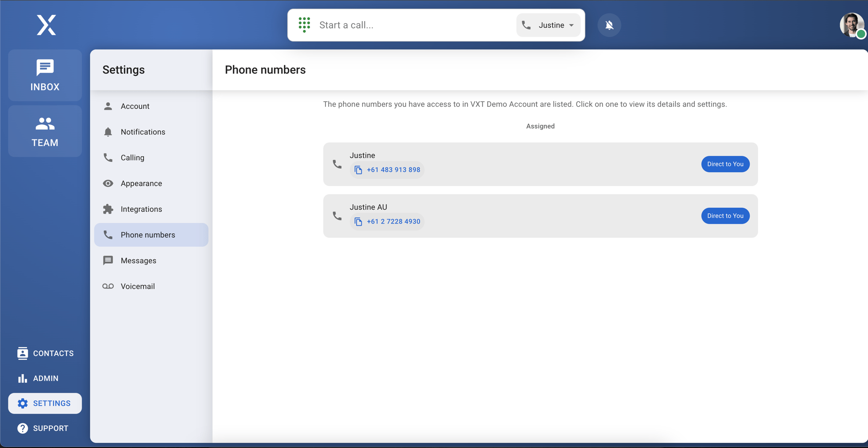Open the dialpad in the call bar

point(304,25)
